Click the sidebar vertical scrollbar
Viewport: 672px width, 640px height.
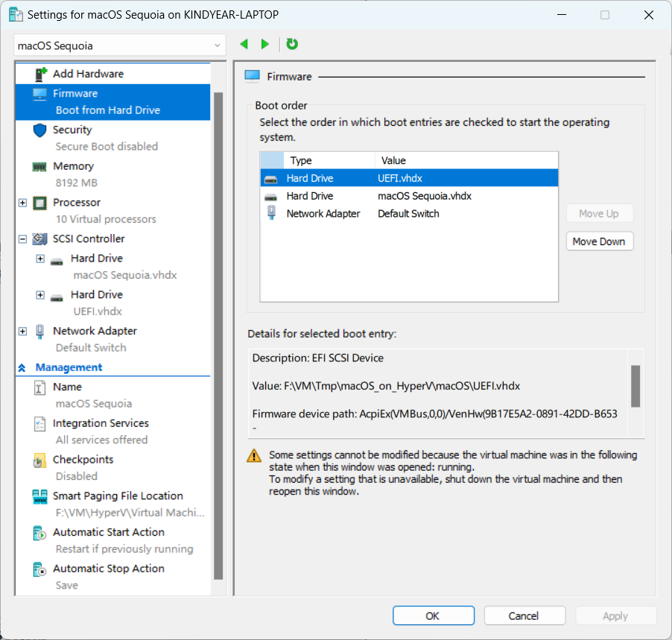[218, 335]
